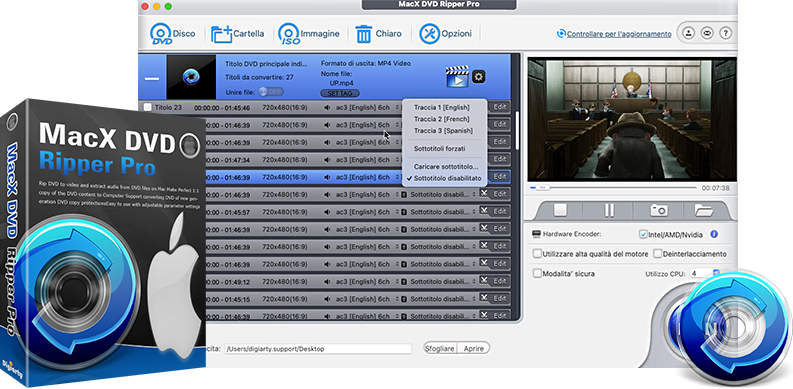Open the snapshot folder icon
This screenshot has height=389, width=793.
704,210
